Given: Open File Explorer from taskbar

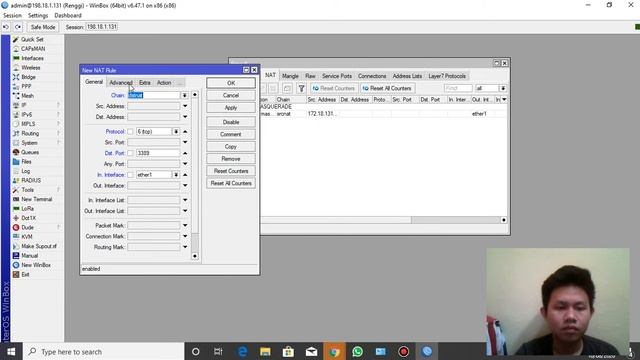Looking at the screenshot, I should [265, 351].
